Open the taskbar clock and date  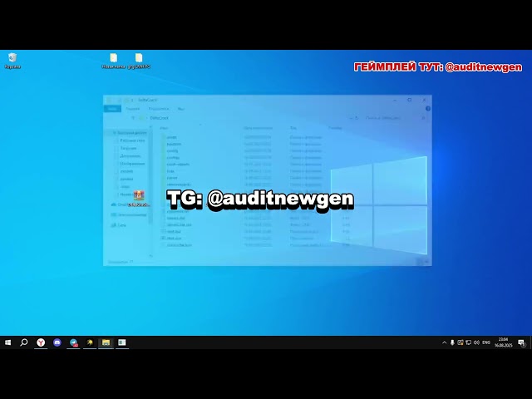pyautogui.click(x=503, y=342)
